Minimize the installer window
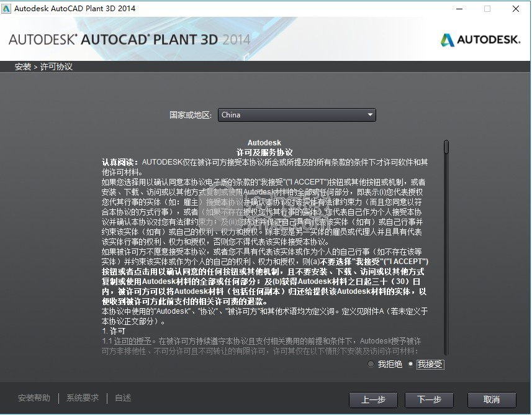Screen dimensions: 532x415 click(459, 9)
